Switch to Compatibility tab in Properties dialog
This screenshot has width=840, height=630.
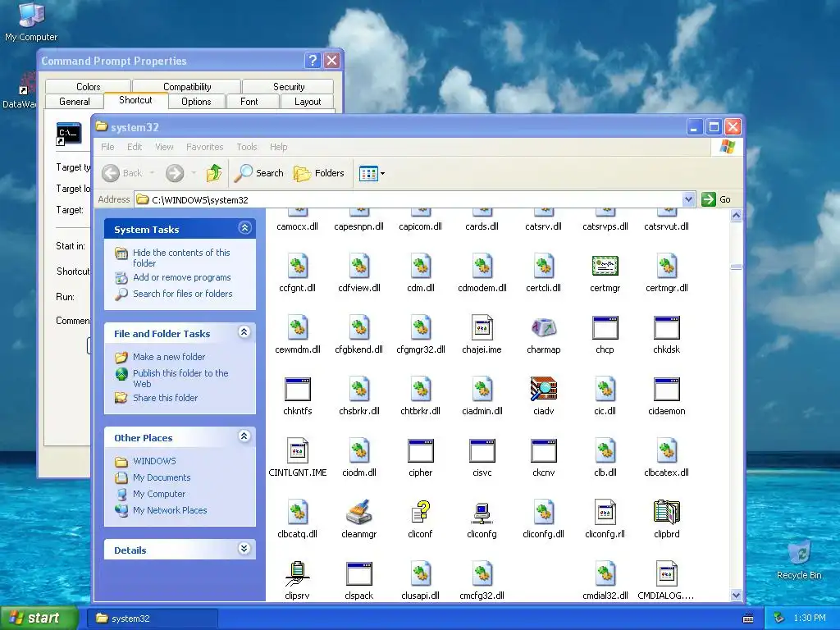pos(187,86)
